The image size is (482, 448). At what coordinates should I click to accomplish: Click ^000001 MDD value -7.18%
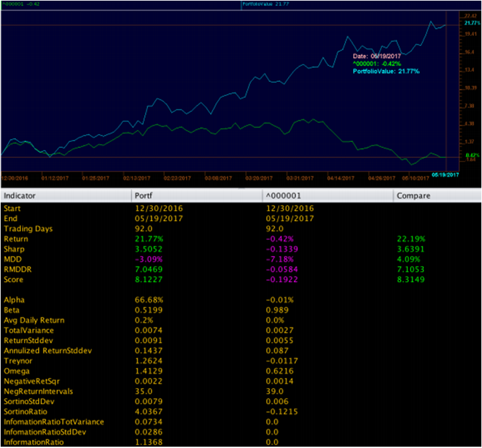click(280, 259)
